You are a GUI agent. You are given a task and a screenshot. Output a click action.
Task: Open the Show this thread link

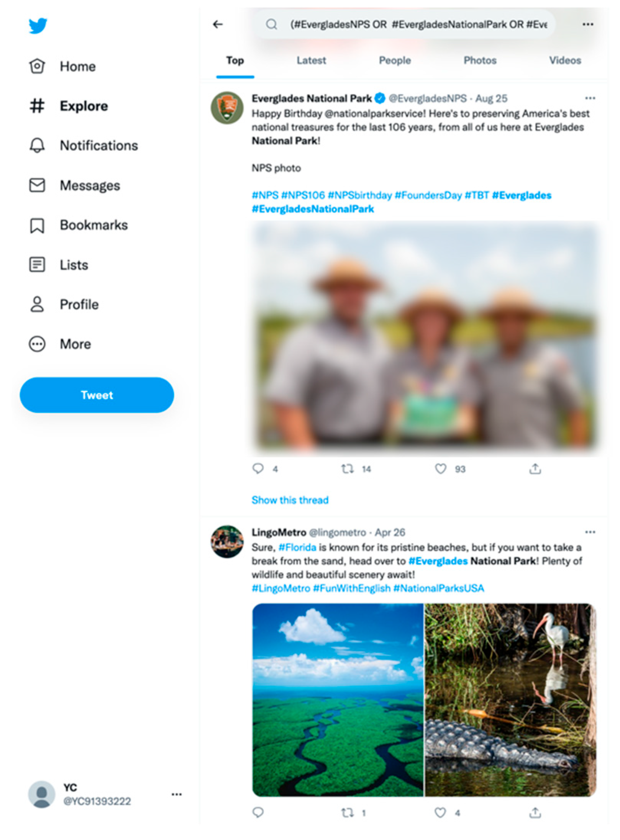click(290, 500)
